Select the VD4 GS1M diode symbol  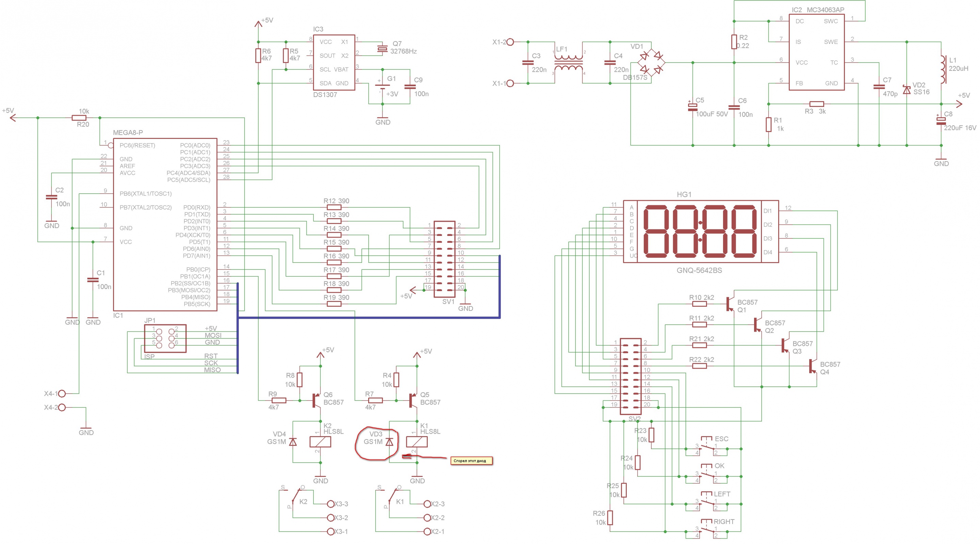coord(293,442)
